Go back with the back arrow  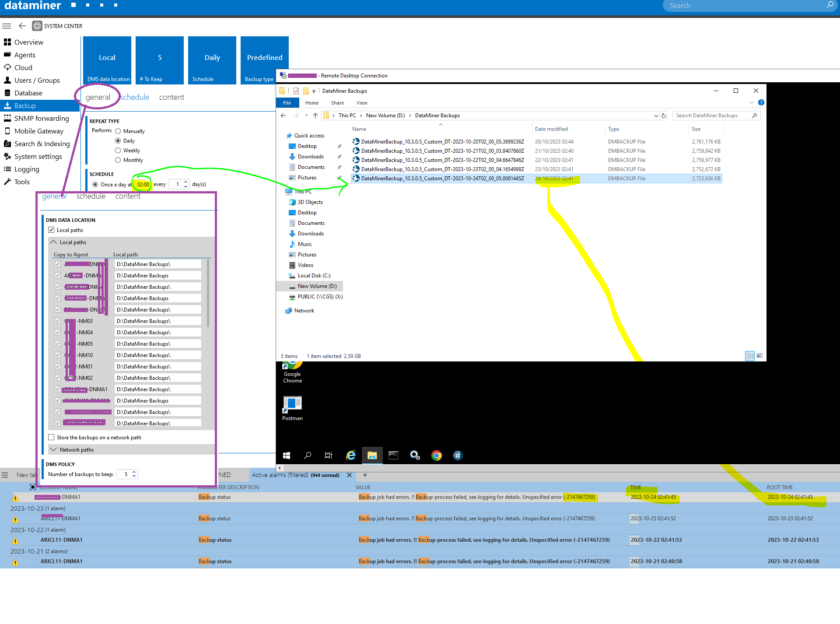pos(22,26)
